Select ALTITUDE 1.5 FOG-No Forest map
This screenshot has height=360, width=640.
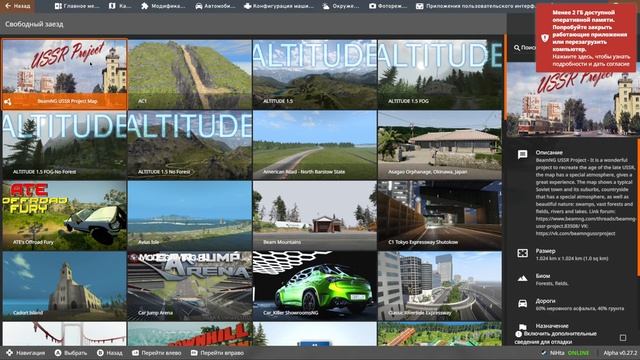[64, 145]
